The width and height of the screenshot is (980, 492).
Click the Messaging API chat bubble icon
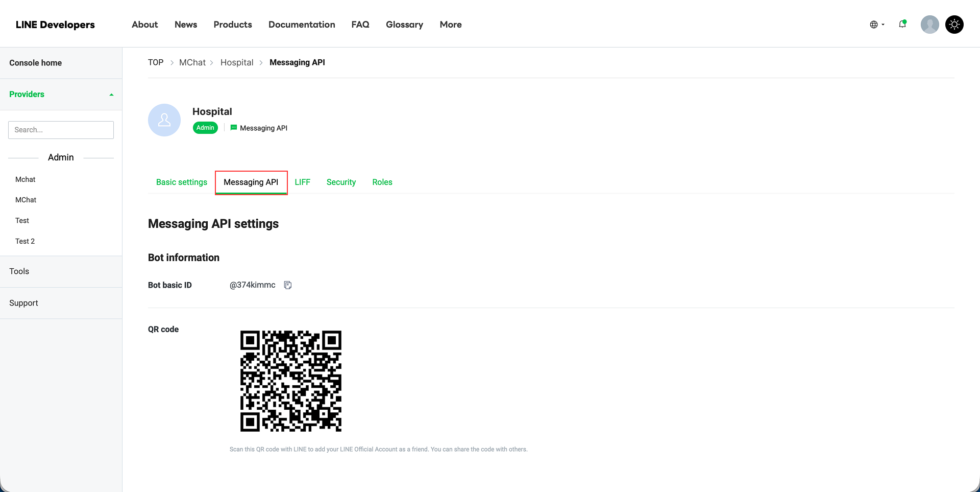pos(233,128)
